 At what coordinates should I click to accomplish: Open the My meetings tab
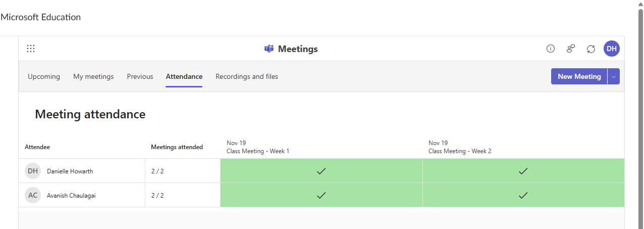93,76
